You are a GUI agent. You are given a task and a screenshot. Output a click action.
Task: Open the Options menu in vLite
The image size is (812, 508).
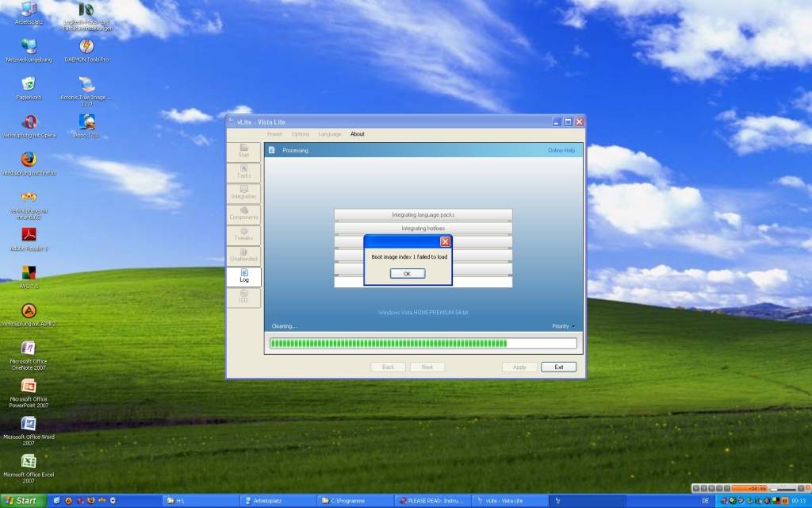click(x=301, y=133)
